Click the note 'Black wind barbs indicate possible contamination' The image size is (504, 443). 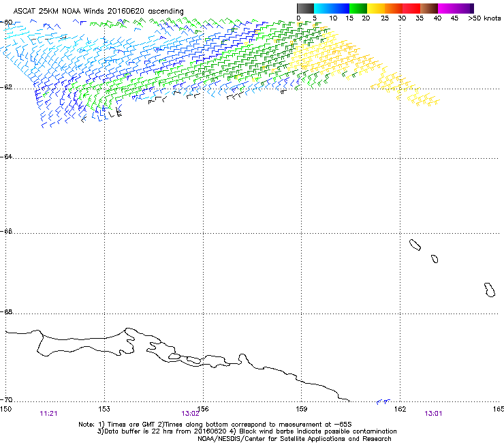(x=318, y=431)
